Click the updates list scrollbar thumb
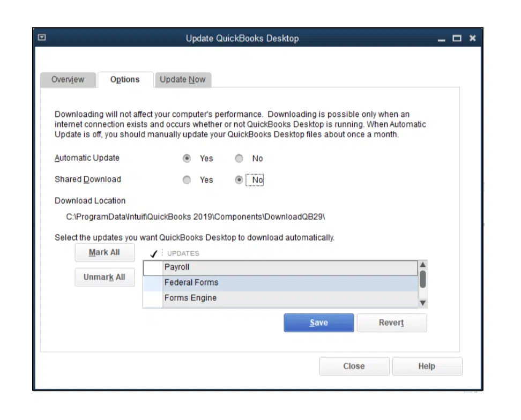Screen dimensions: 521x420 423,280
